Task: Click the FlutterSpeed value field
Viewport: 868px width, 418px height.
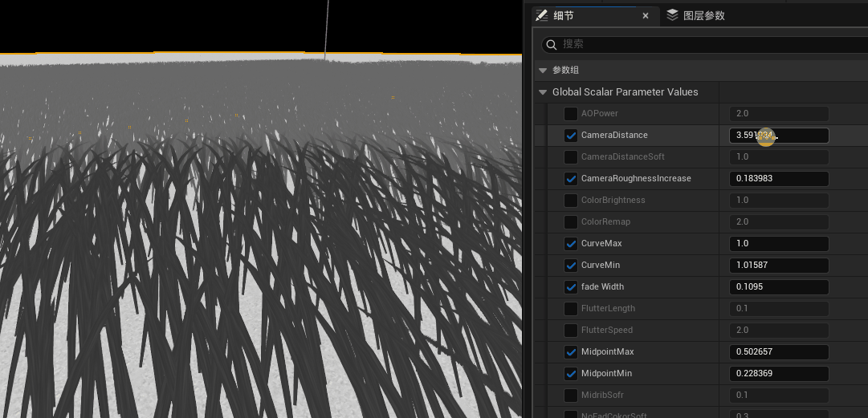Action: tap(779, 331)
